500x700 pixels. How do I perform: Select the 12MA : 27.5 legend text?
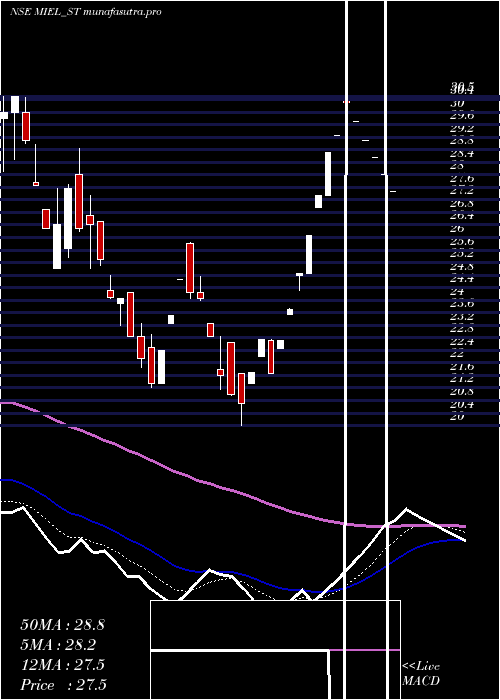click(x=62, y=665)
